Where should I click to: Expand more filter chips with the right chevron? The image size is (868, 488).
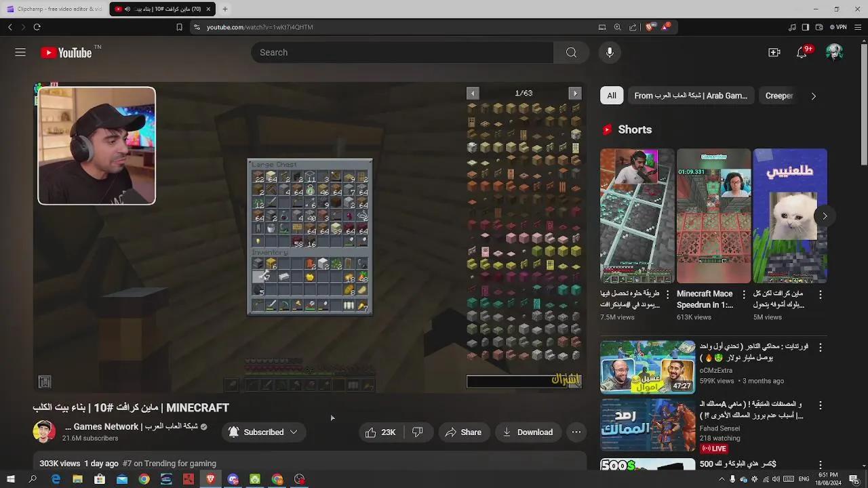pos(813,96)
